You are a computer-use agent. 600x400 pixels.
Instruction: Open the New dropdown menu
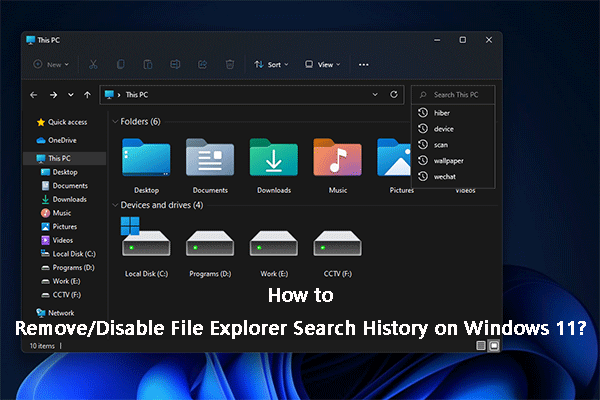click(51, 64)
